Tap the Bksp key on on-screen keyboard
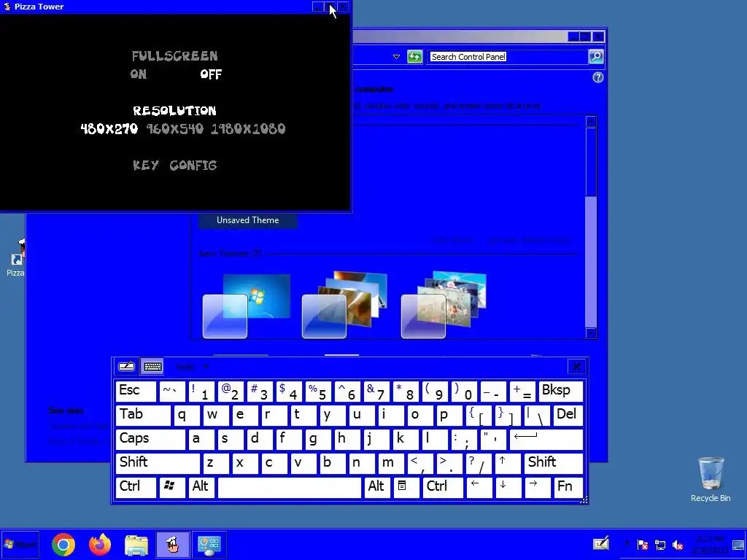Viewport: 747px width, 560px height. pyautogui.click(x=561, y=391)
